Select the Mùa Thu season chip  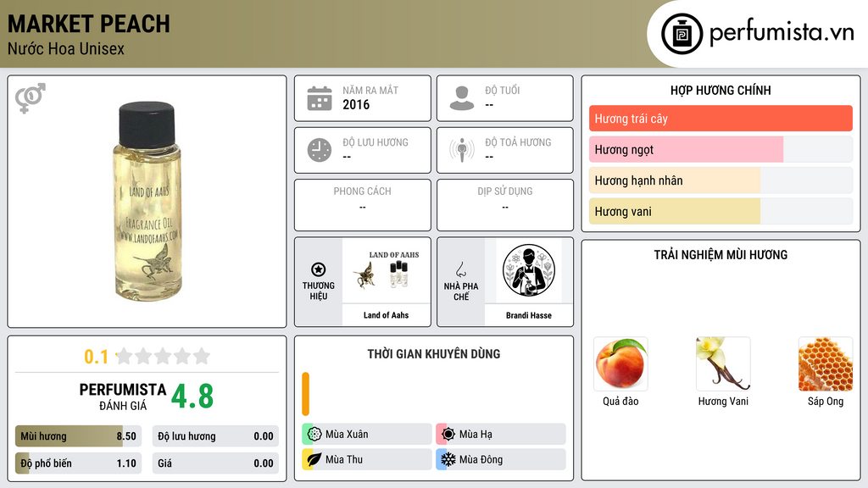pyautogui.click(x=367, y=459)
